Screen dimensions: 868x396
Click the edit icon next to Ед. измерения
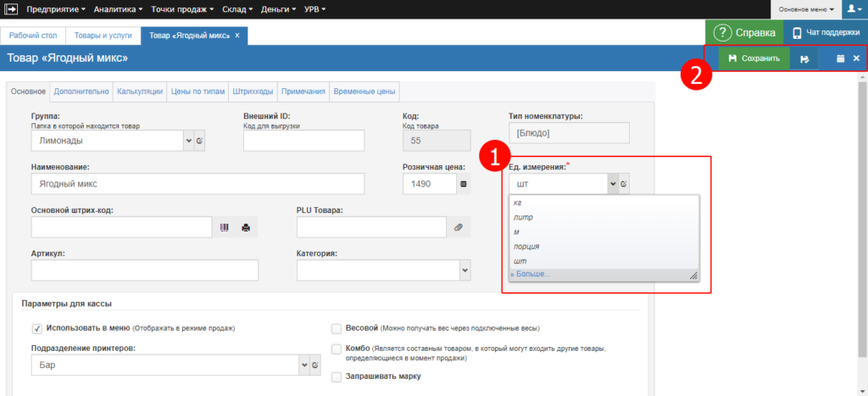coord(623,184)
